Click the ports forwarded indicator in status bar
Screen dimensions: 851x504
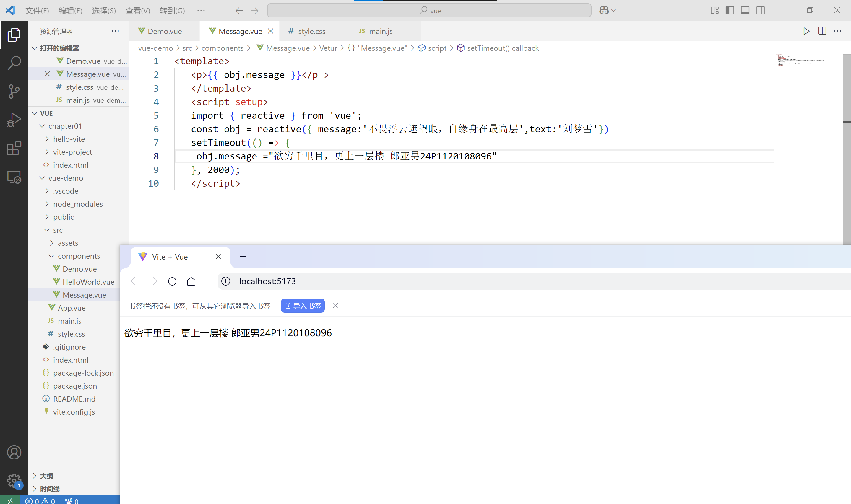coord(72,500)
